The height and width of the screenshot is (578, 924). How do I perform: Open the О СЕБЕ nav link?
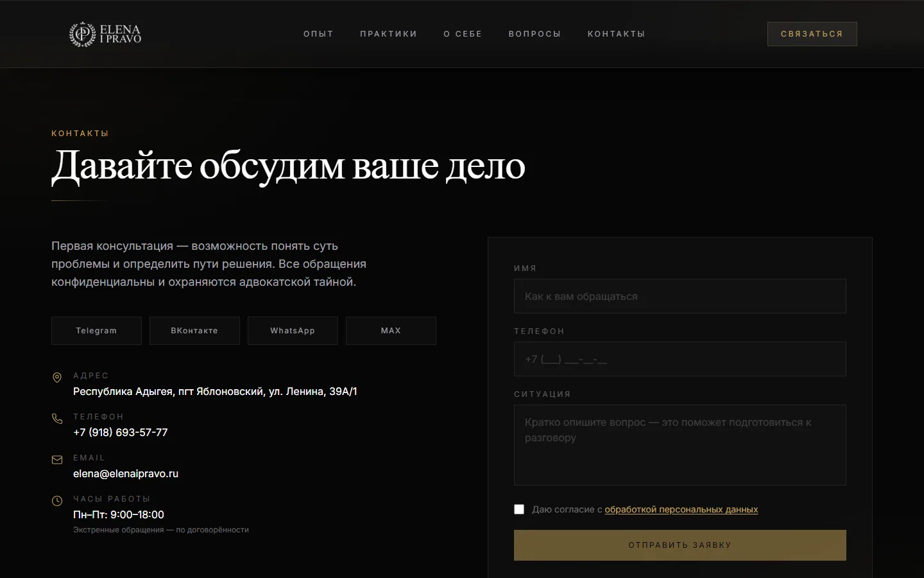pyautogui.click(x=463, y=34)
